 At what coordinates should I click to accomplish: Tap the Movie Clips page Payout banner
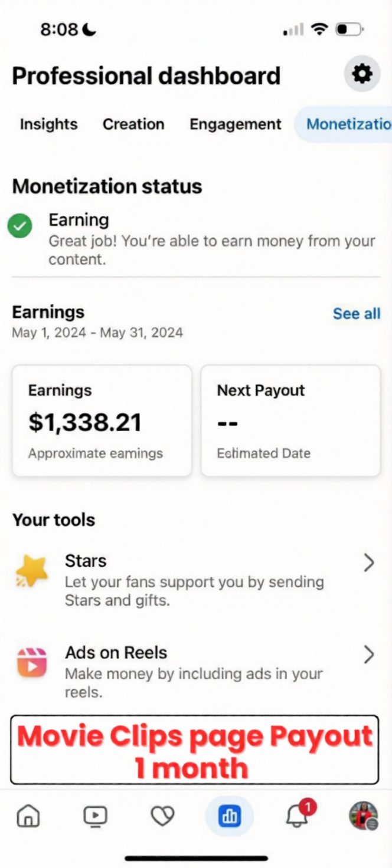194,750
